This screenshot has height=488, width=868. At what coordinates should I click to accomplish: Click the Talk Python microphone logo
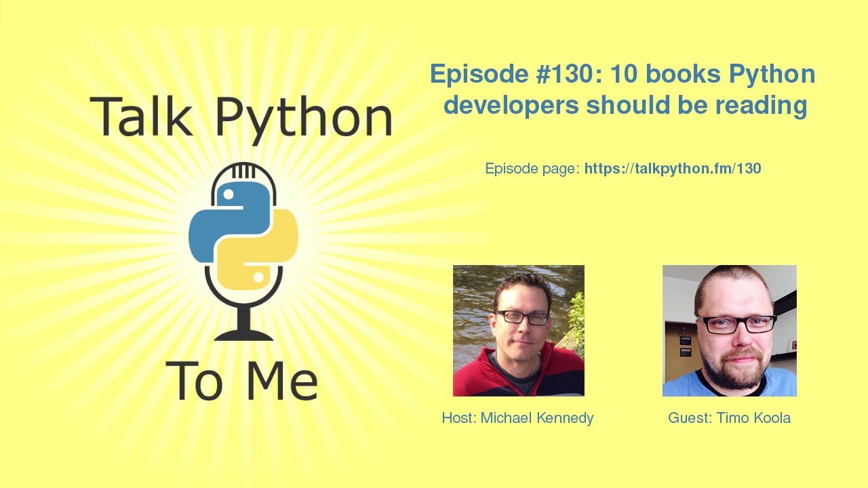point(243,251)
